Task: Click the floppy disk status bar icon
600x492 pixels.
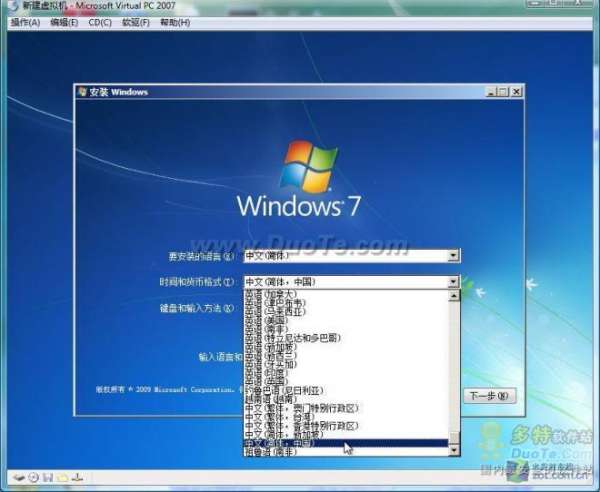Action: coord(48,478)
